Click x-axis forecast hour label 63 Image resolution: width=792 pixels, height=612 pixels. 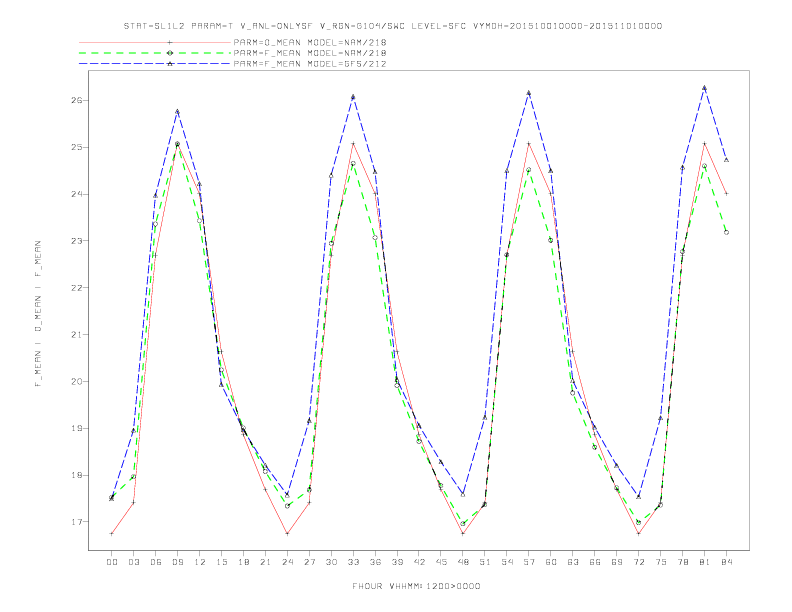click(573, 562)
